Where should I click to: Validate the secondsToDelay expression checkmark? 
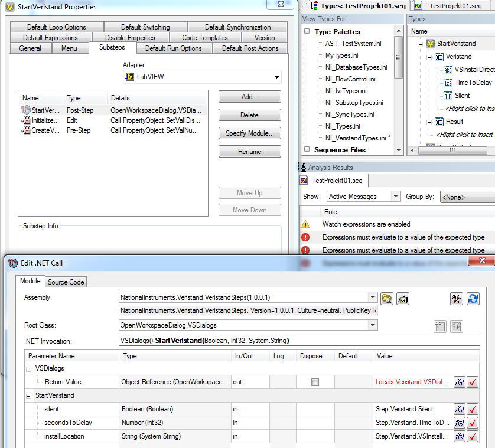pyautogui.click(x=473, y=423)
